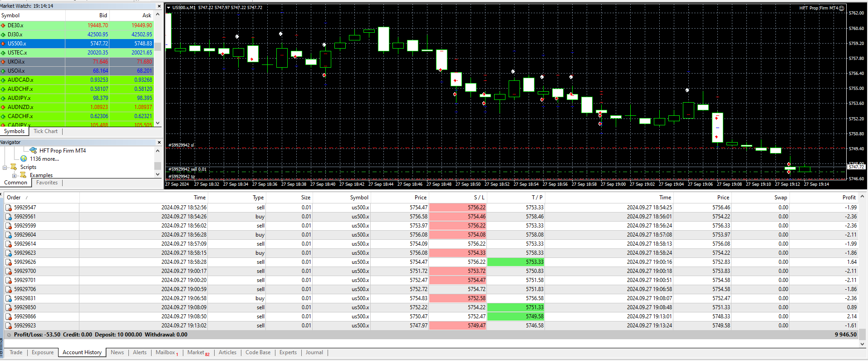Image resolution: width=868 pixels, height=361 pixels.
Task: Open the chart menu triangle beside US500.x,M1
Action: [x=168, y=8]
